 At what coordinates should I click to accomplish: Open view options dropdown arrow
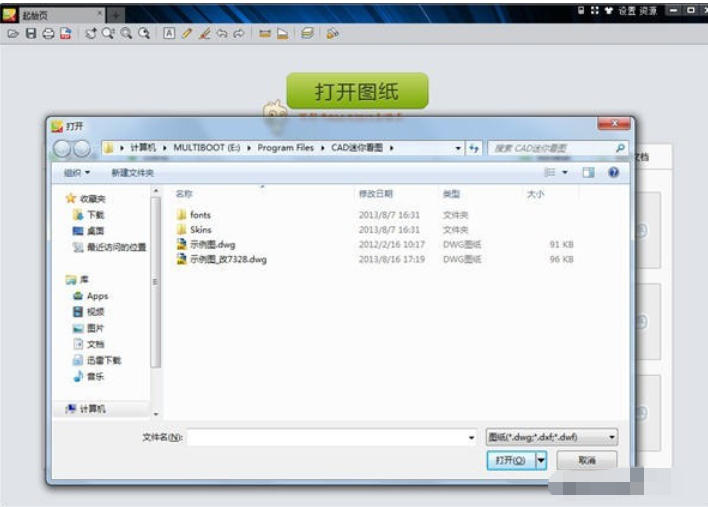(565, 172)
